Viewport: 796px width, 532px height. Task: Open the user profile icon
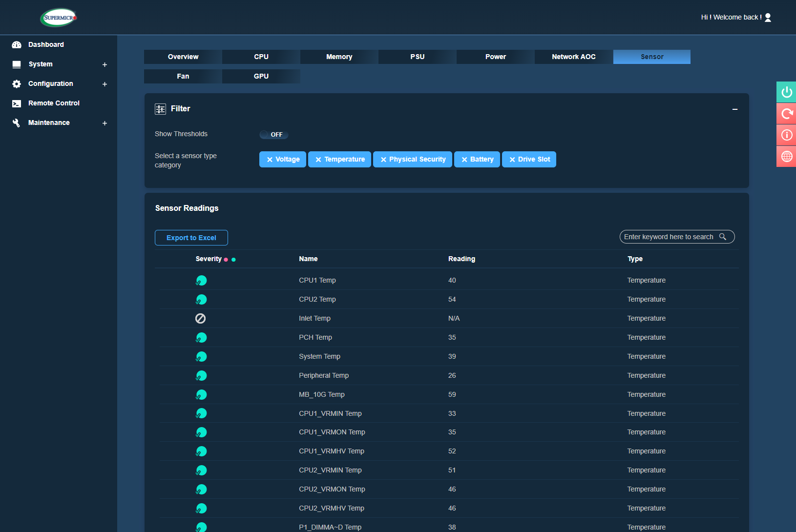pyautogui.click(x=768, y=18)
